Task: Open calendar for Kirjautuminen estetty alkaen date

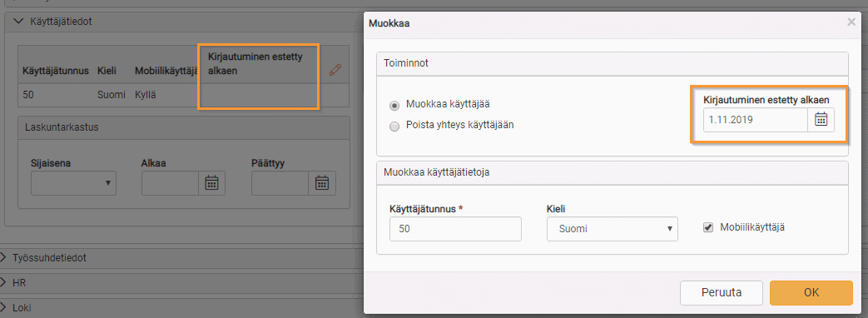Action: (821, 120)
